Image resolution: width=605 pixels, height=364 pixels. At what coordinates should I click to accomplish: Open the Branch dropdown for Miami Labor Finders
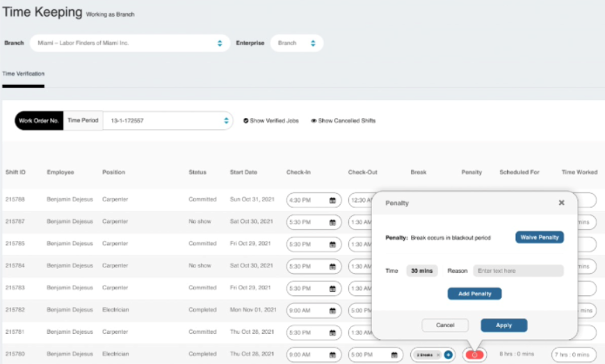pos(130,43)
